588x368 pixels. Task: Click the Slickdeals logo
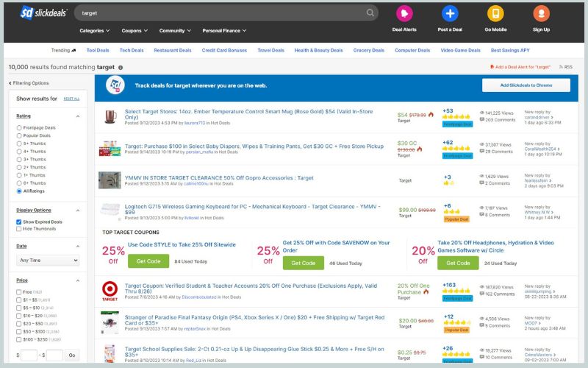(x=43, y=13)
